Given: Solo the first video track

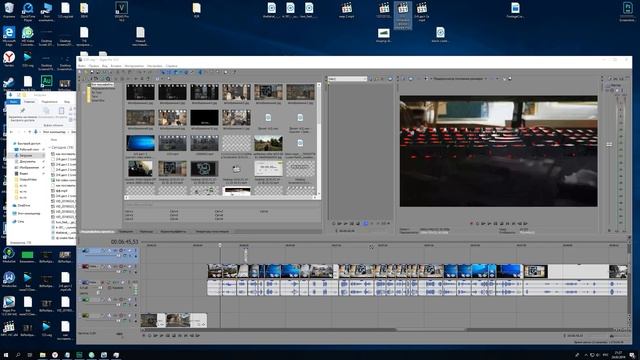Looking at the screenshot, I should point(136,250).
